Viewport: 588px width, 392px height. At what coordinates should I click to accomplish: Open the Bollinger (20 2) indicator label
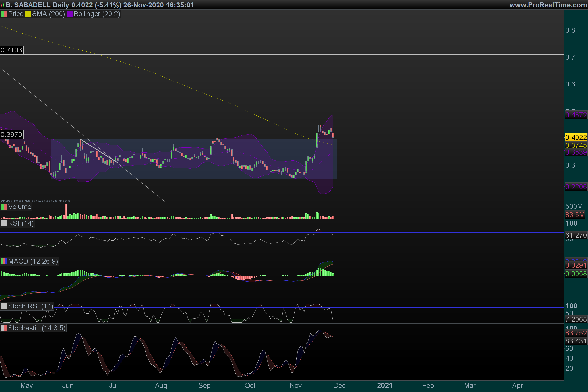point(97,14)
